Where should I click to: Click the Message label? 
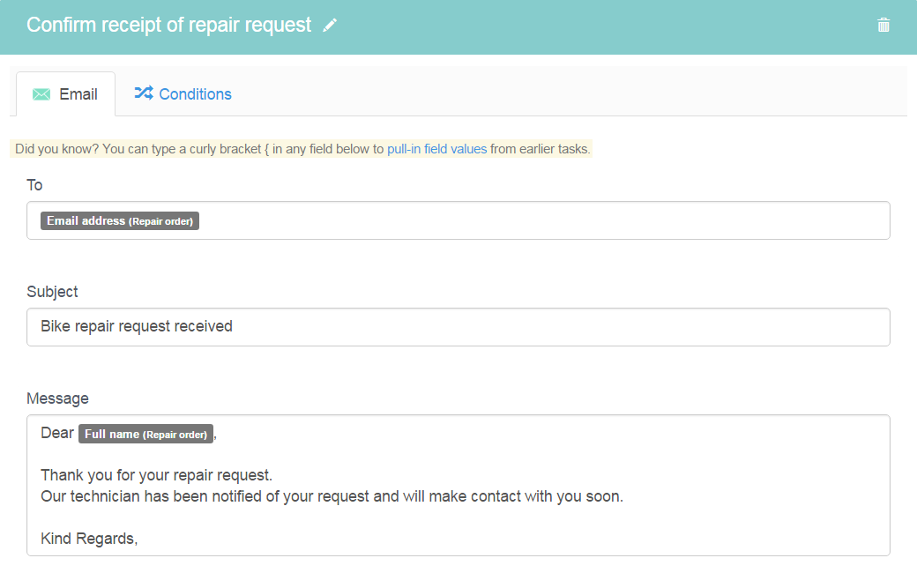pos(58,398)
